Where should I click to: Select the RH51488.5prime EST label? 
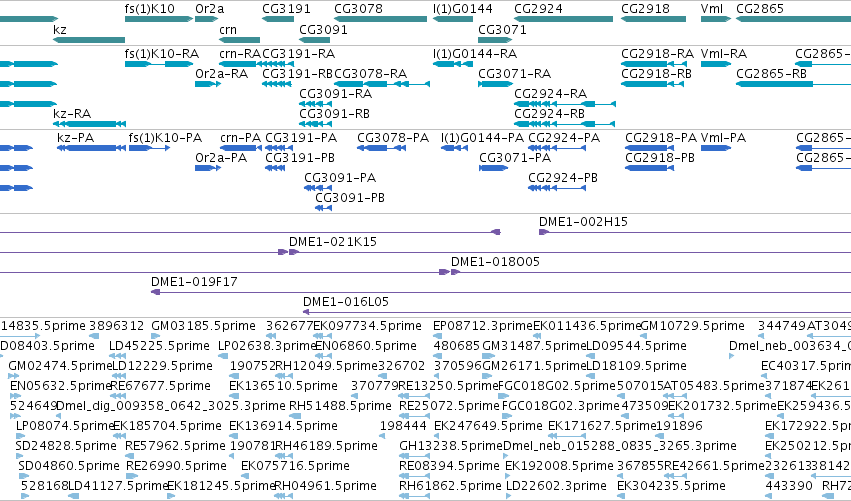340,407
